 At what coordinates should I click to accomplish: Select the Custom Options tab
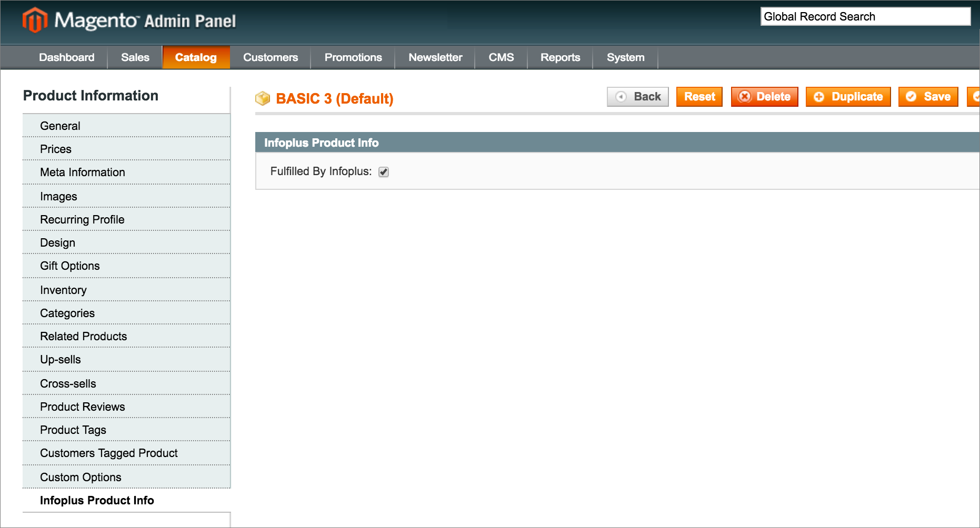point(126,477)
